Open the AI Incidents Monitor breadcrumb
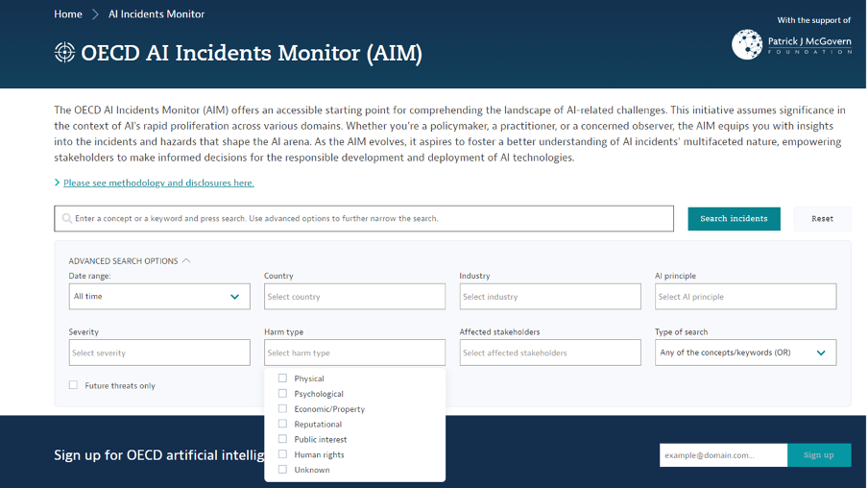This screenshot has height=488, width=868. (157, 14)
